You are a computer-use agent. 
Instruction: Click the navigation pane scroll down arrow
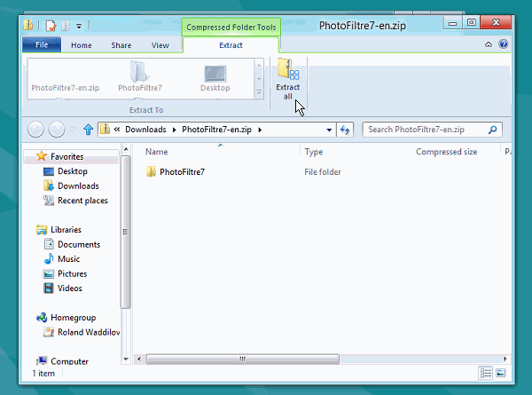point(126,359)
